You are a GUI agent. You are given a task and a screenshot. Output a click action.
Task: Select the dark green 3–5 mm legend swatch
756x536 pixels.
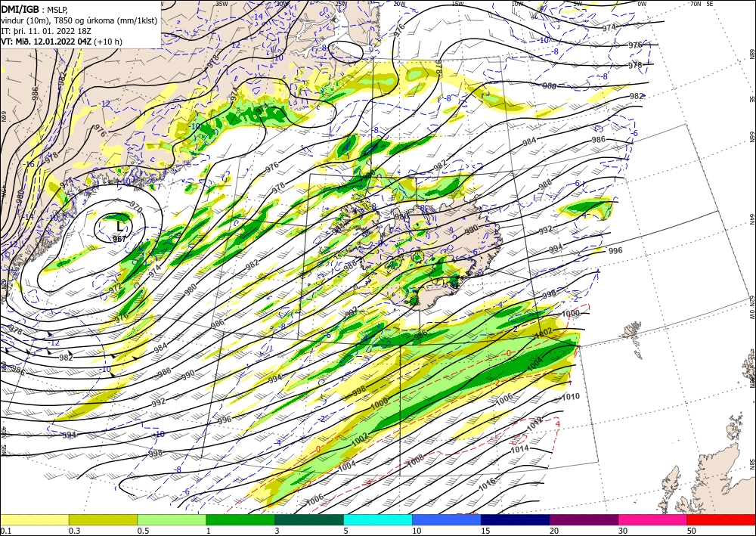tap(309, 519)
